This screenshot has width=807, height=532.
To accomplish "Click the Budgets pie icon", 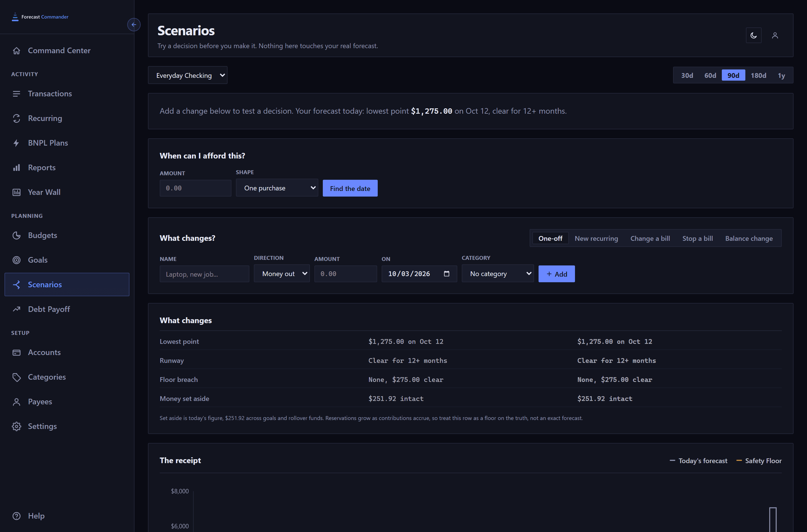I will click(x=16, y=235).
